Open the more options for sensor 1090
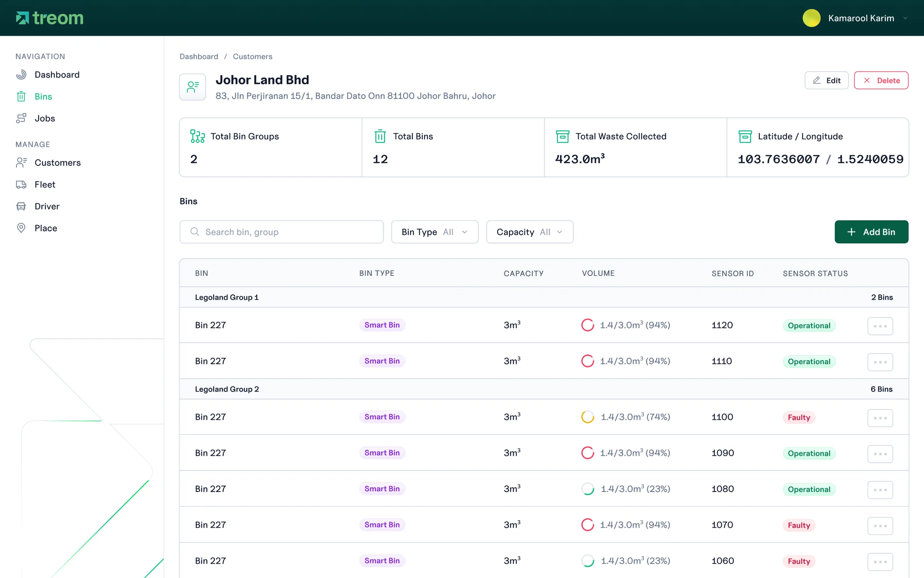The width and height of the screenshot is (924, 578). [880, 454]
